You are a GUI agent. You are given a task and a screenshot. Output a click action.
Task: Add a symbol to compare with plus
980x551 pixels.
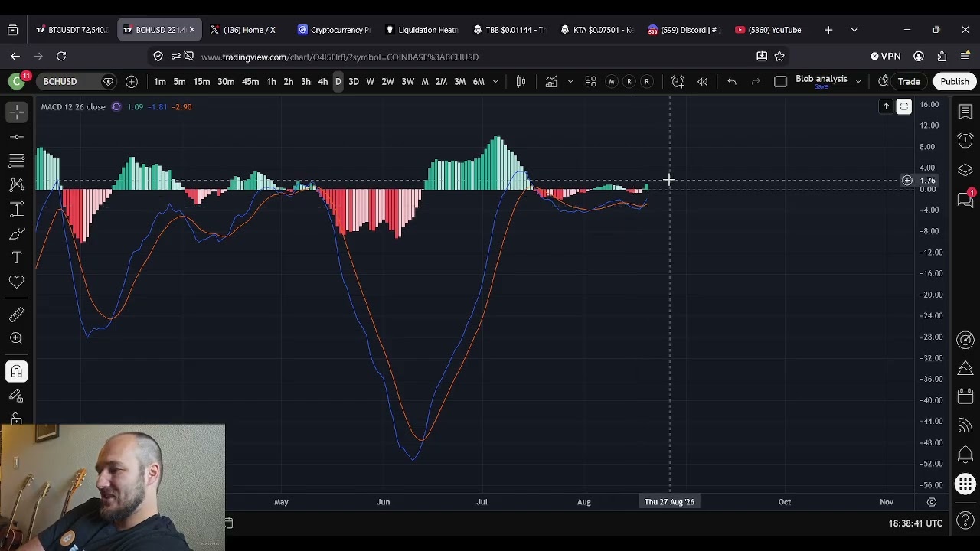pos(132,81)
